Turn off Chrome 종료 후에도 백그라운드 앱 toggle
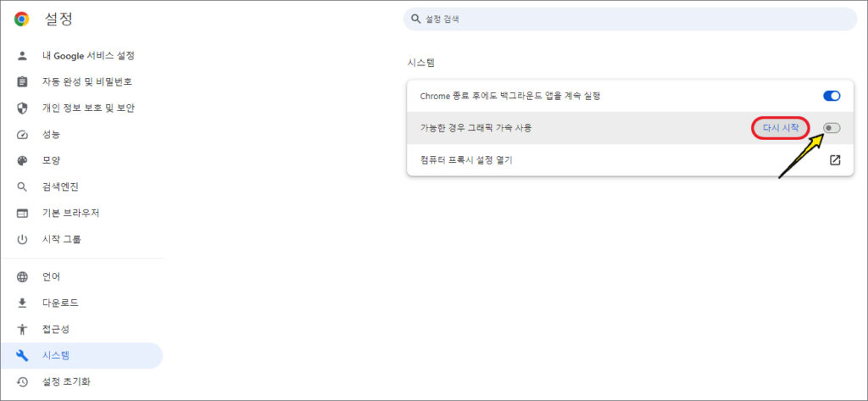The height and width of the screenshot is (401, 868). point(832,96)
